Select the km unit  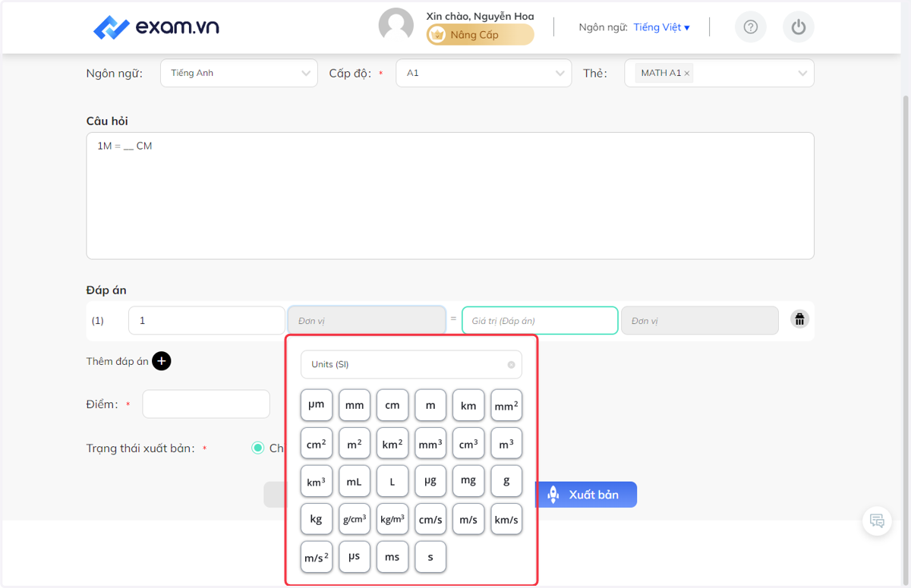click(468, 405)
